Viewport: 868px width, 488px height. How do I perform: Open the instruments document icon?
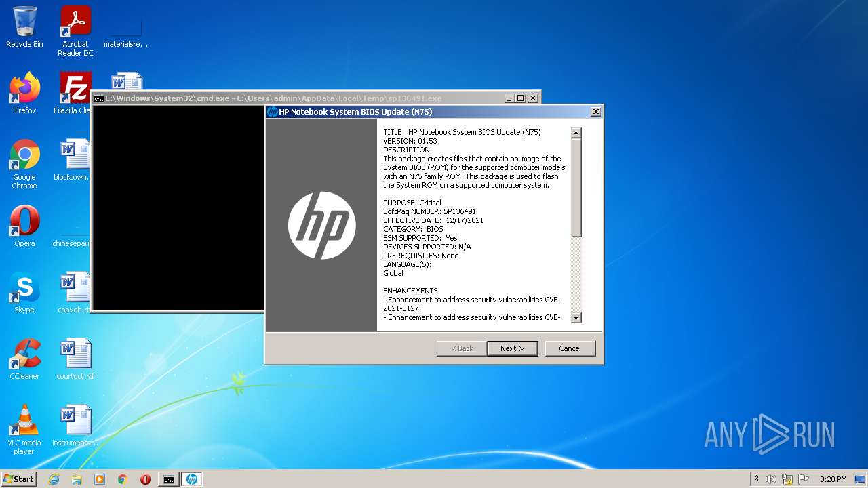[x=75, y=426]
